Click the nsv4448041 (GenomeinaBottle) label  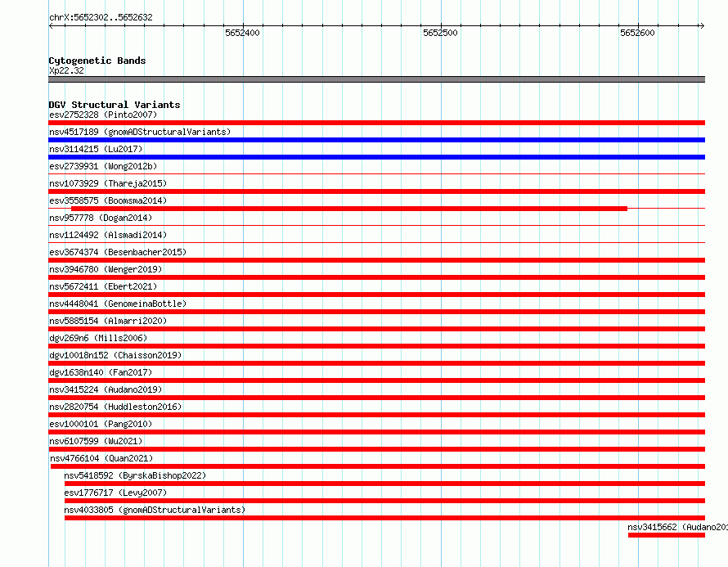[118, 304]
